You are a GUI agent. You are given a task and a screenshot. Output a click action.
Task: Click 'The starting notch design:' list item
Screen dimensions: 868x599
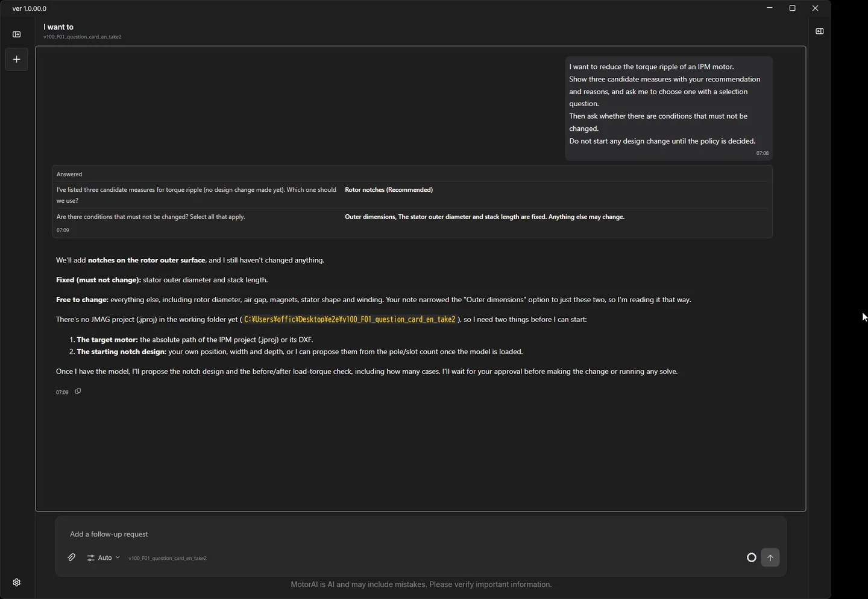300,352
